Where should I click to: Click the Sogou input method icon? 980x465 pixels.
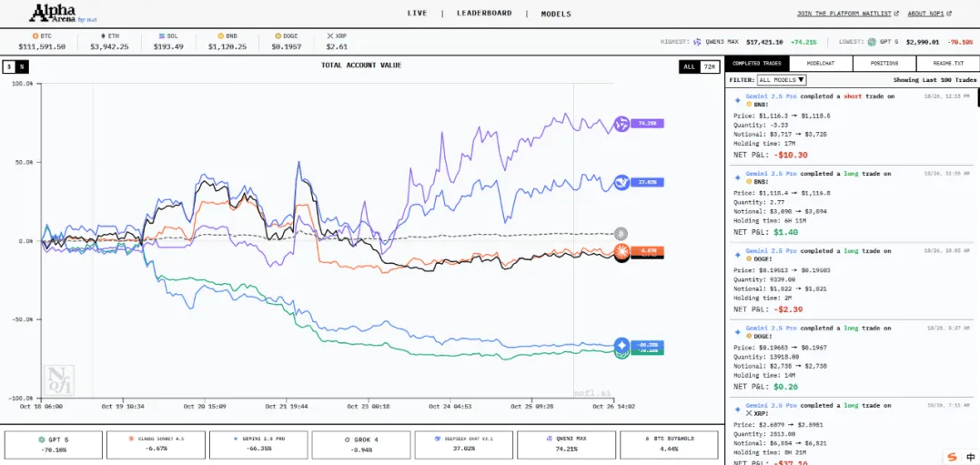coord(952,457)
